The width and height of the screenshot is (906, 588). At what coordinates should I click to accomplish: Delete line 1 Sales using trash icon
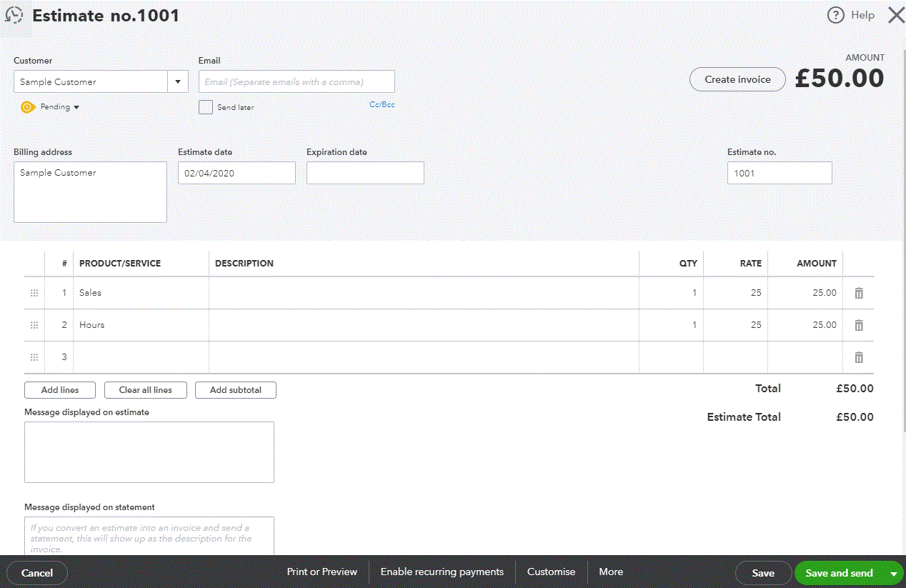pos(858,292)
